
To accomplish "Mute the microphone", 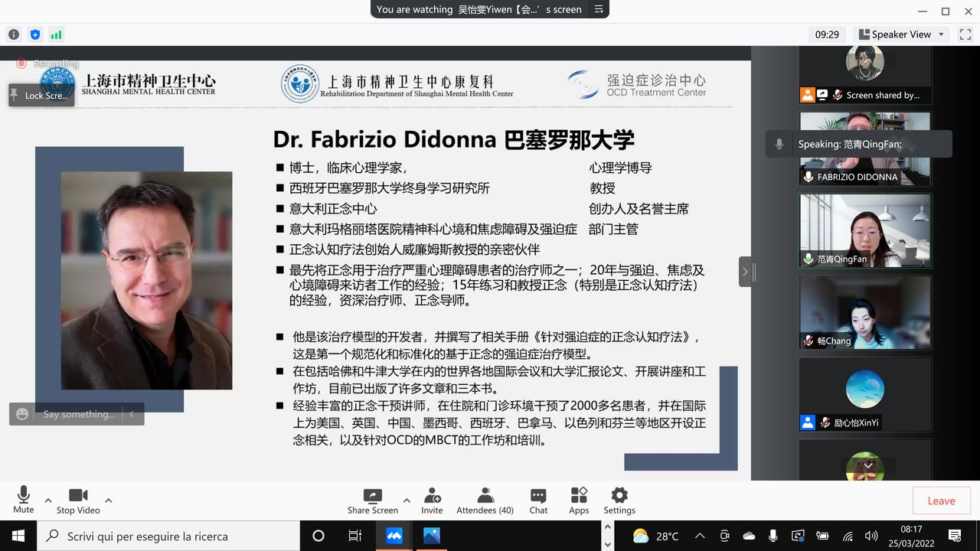I will tap(23, 500).
